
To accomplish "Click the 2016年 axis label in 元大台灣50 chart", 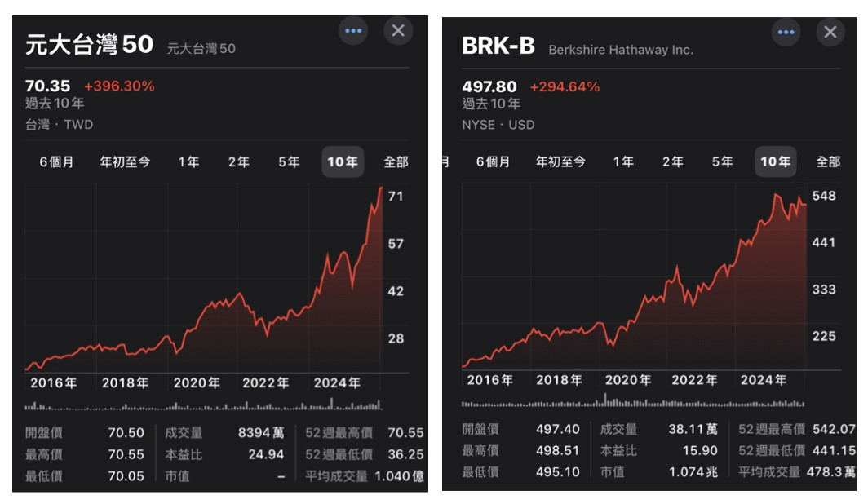I will (x=54, y=382).
